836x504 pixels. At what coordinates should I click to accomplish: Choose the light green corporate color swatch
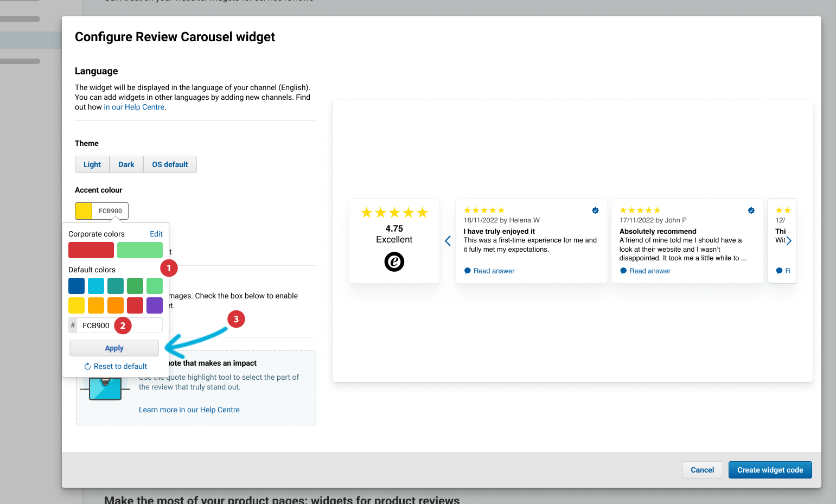coord(140,250)
